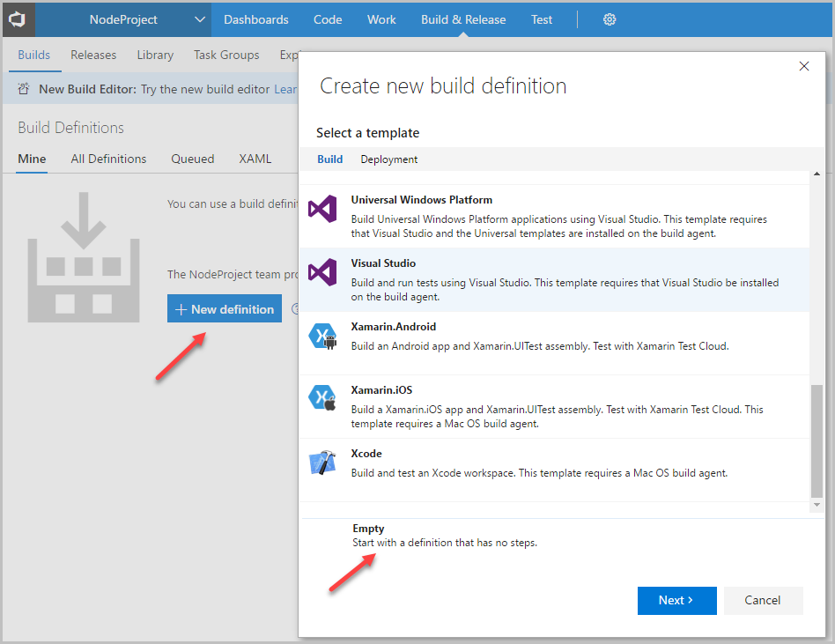Open the Build & Release menu

(463, 19)
